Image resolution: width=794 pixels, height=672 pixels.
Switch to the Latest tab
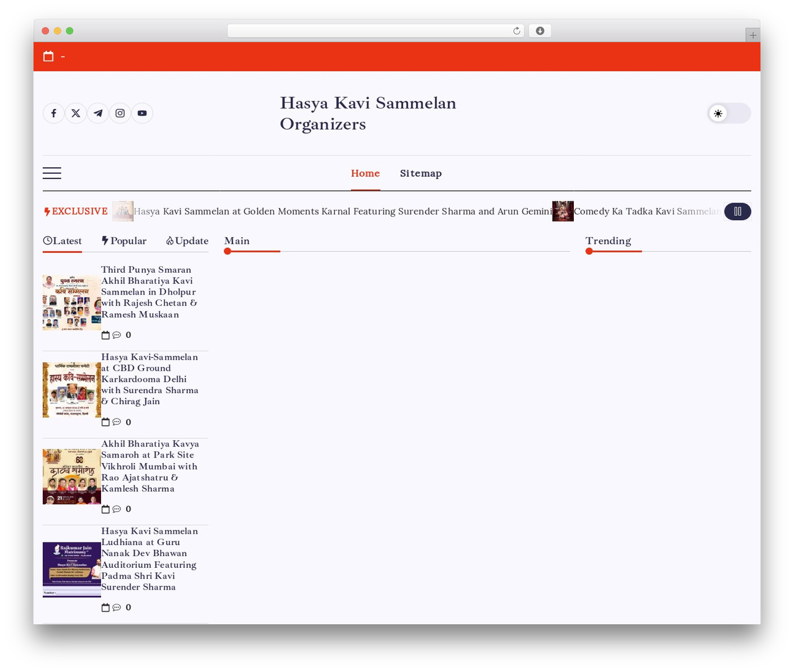pos(62,241)
